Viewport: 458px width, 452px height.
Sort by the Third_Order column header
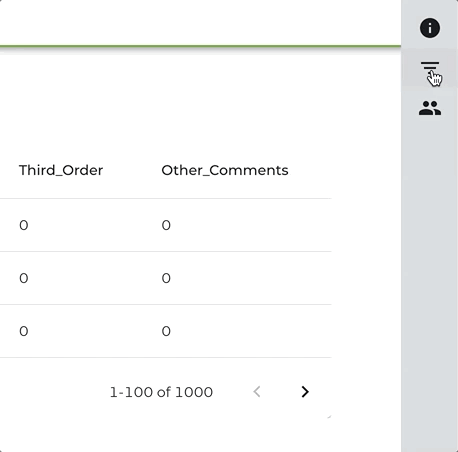pyautogui.click(x=61, y=170)
